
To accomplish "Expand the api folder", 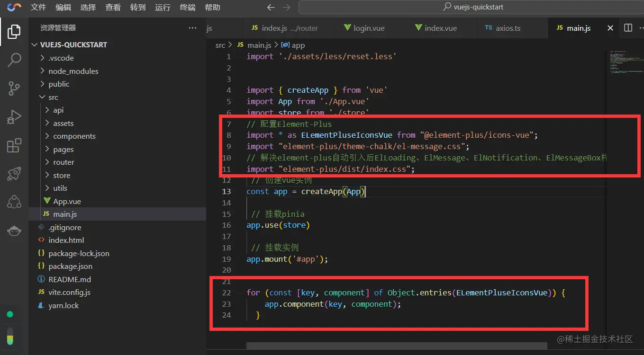I will click(117, 110).
